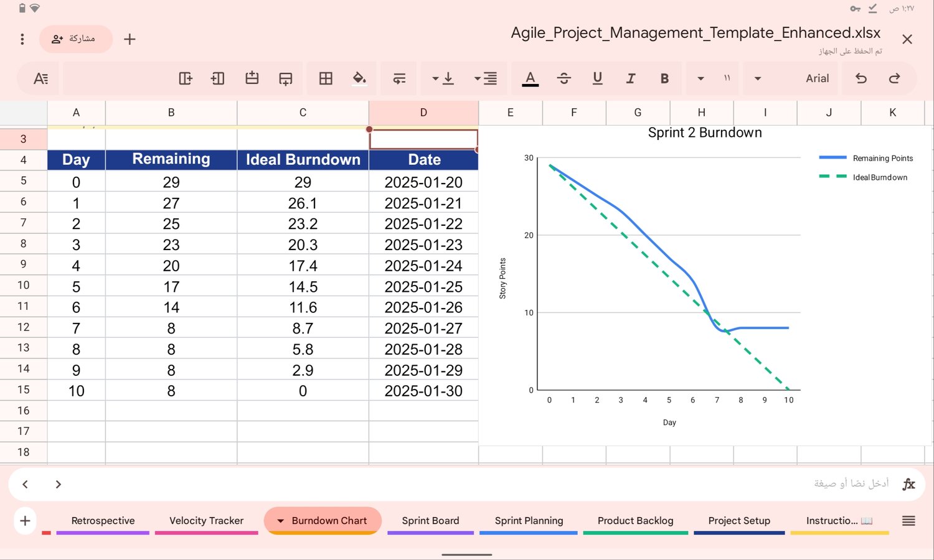
Task: Switch to the Sprint Planning tab
Action: pyautogui.click(x=529, y=521)
